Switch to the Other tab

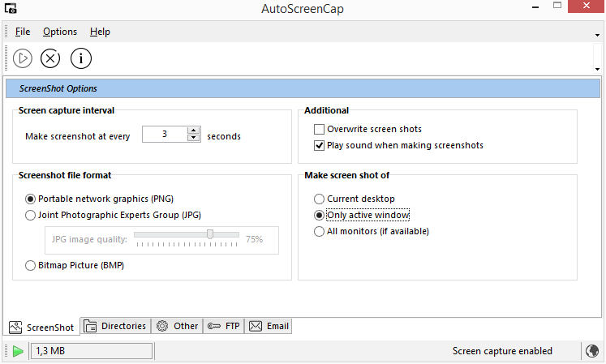pyautogui.click(x=177, y=326)
